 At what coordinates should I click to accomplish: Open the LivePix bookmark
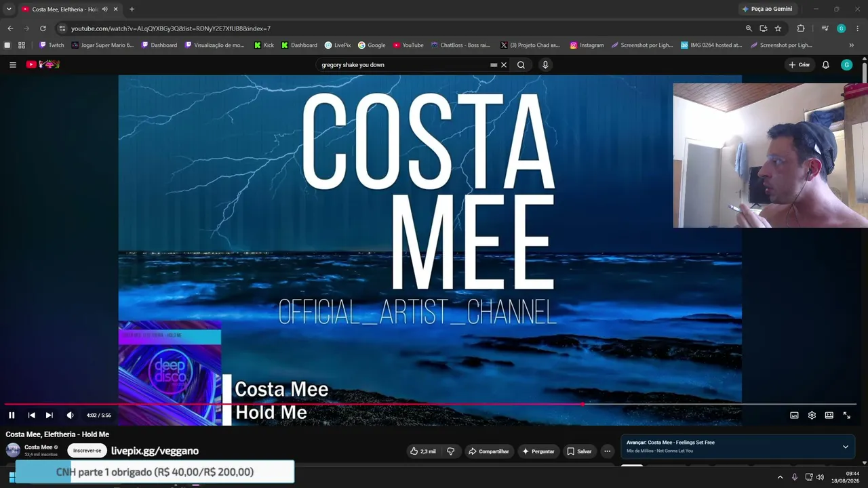point(338,45)
